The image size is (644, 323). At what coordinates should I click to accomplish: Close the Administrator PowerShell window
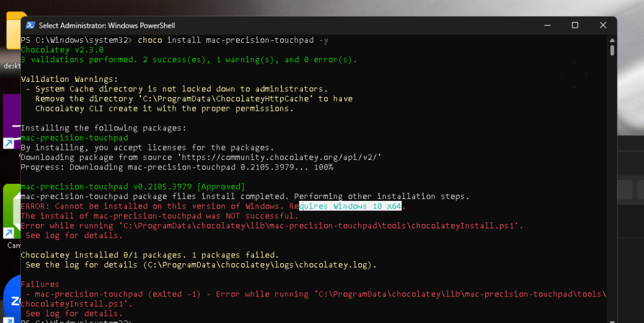[603, 25]
